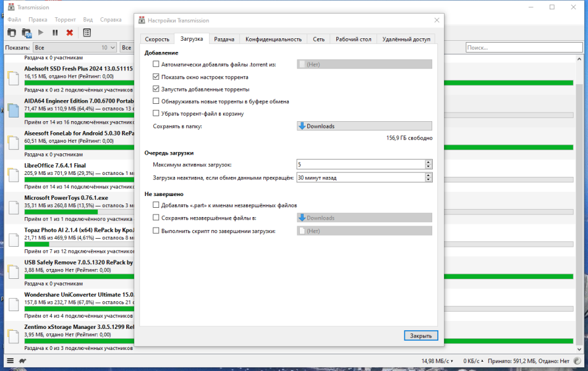
Task: Click Microsoft PowerToys download progress bar
Action: point(80,212)
